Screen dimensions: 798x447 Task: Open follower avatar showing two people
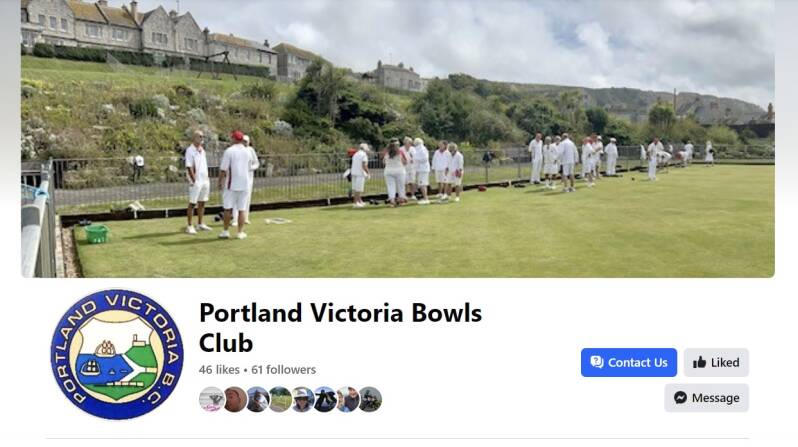[x=347, y=399]
